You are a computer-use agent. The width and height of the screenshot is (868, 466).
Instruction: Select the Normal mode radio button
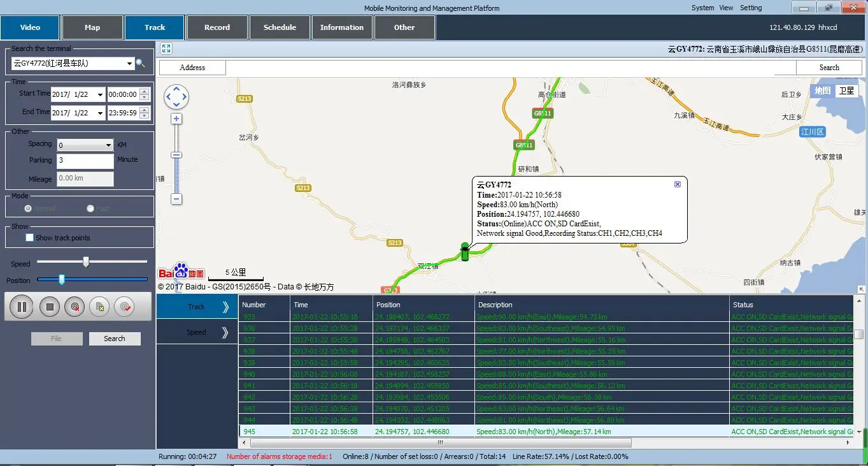click(28, 208)
